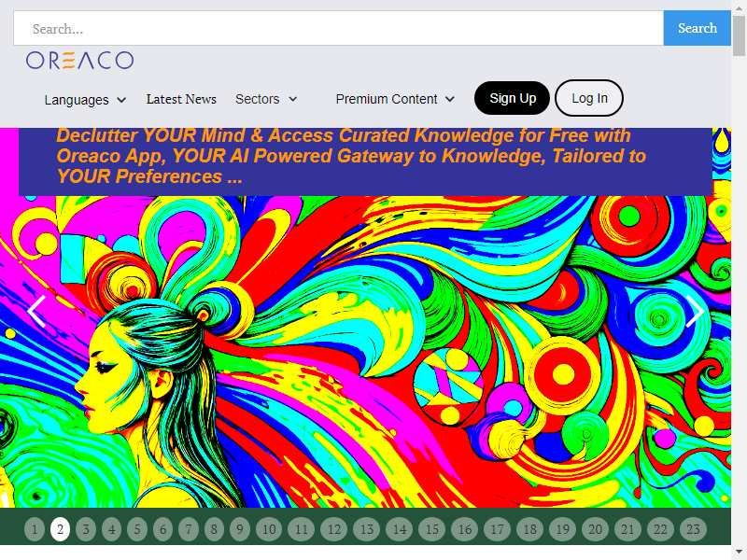Jump to slide 5 indicator
This screenshot has width=747, height=560.
click(137, 529)
